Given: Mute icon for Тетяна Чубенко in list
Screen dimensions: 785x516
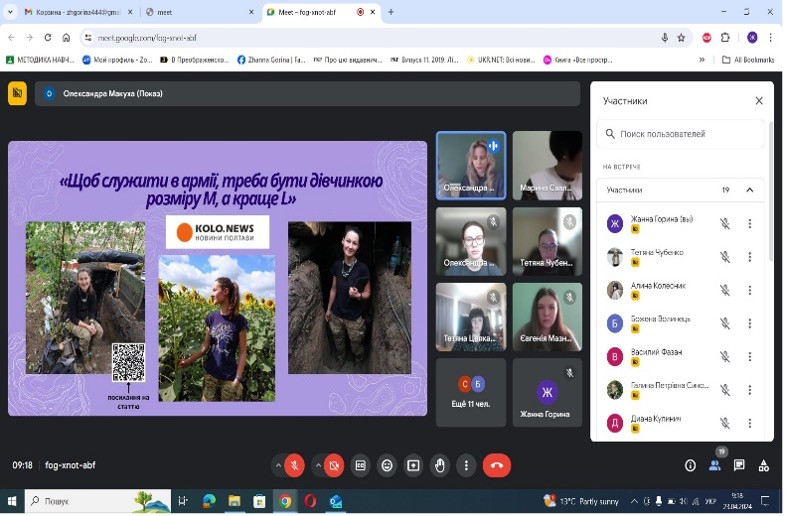Looking at the screenshot, I should tap(725, 257).
